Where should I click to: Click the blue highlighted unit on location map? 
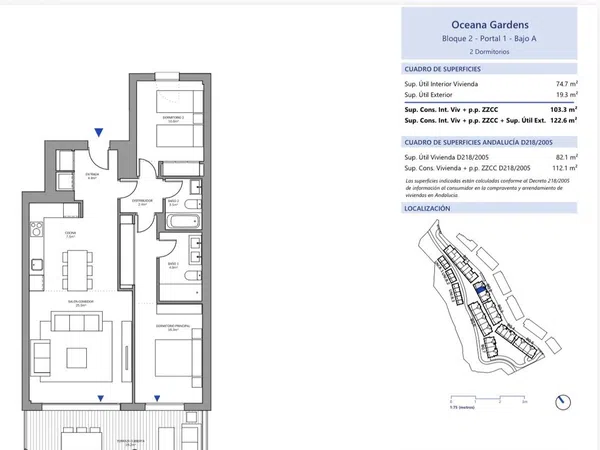pos(481,290)
